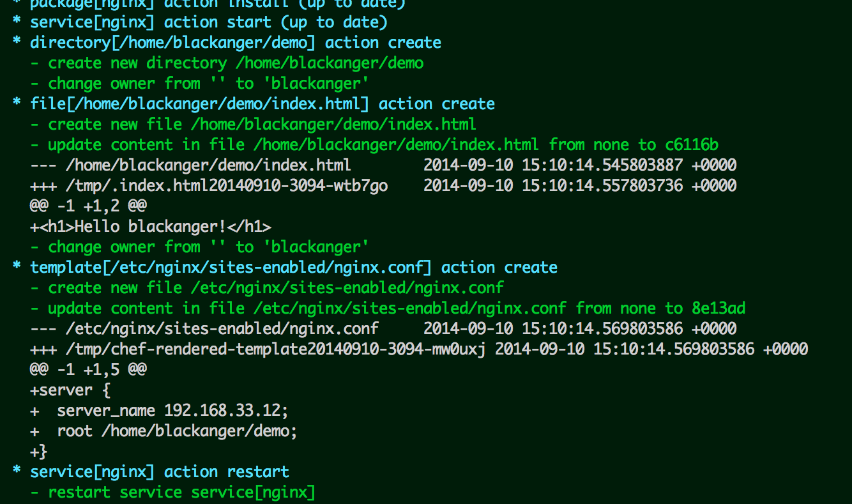This screenshot has height=504, width=852.
Task: Click the '+server {' line
Action: (x=70, y=390)
